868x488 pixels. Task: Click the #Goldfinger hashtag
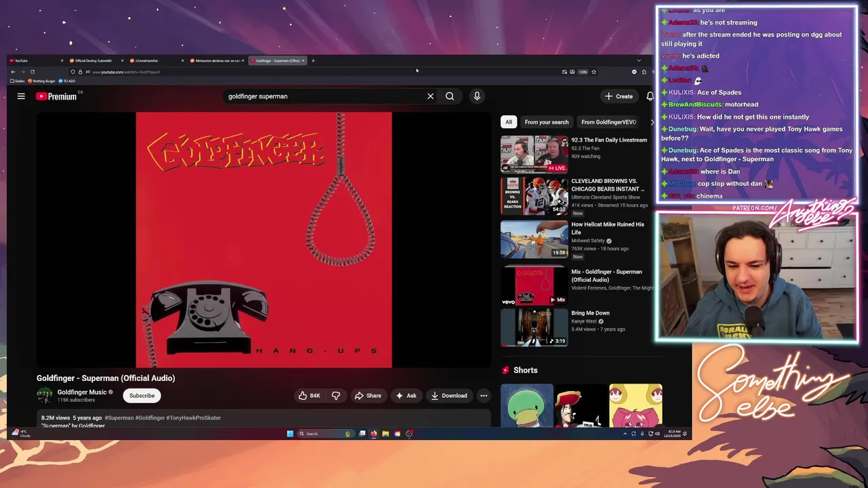[x=150, y=418]
